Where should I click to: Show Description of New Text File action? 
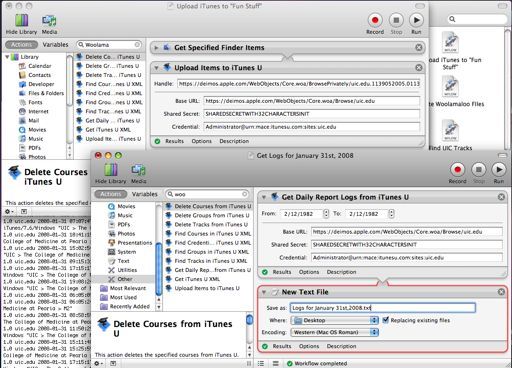(341, 346)
